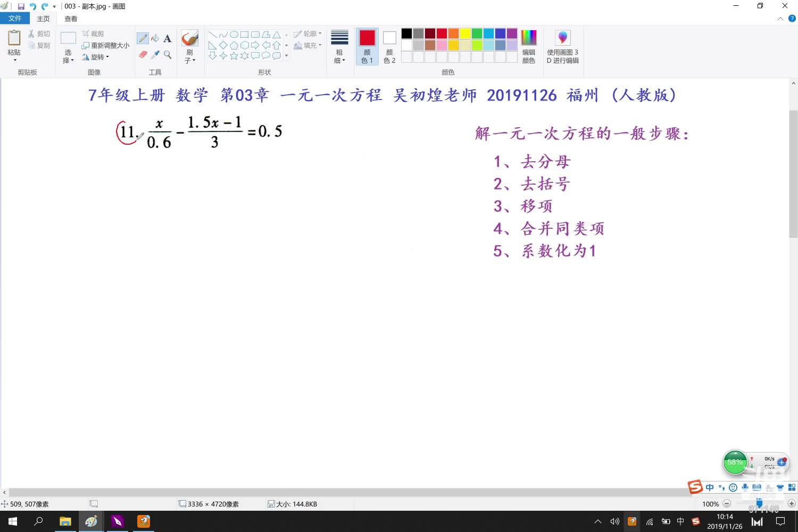This screenshot has height=532, width=798.
Task: Click the Crop (裁剪) button
Action: (x=93, y=34)
